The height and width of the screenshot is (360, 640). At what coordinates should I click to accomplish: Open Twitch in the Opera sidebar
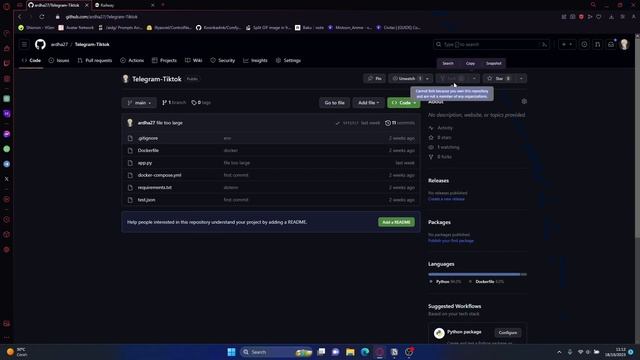(x=7, y=63)
